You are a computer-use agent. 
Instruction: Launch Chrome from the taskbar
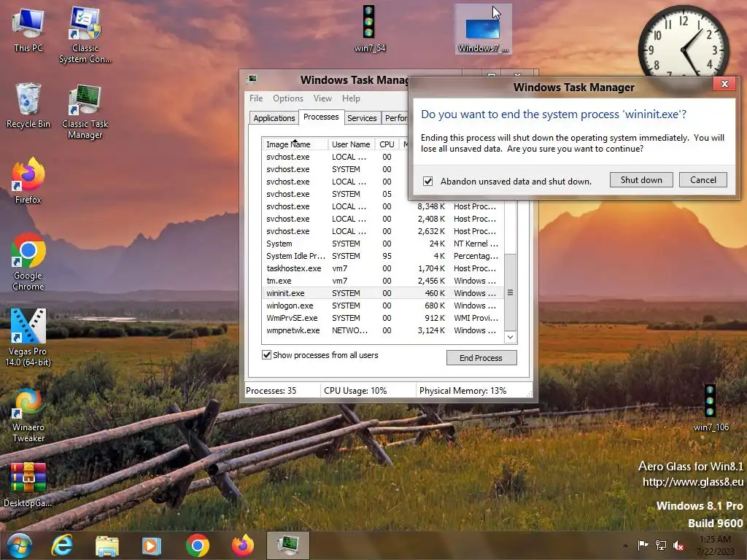tap(197, 545)
